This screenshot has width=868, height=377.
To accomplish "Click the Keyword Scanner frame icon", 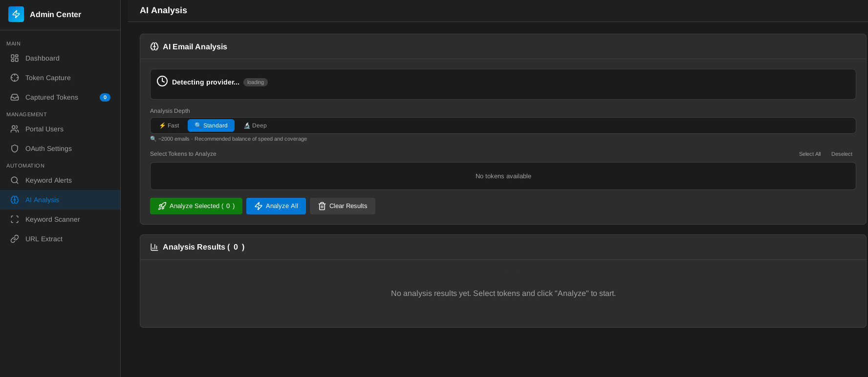I will (15, 219).
